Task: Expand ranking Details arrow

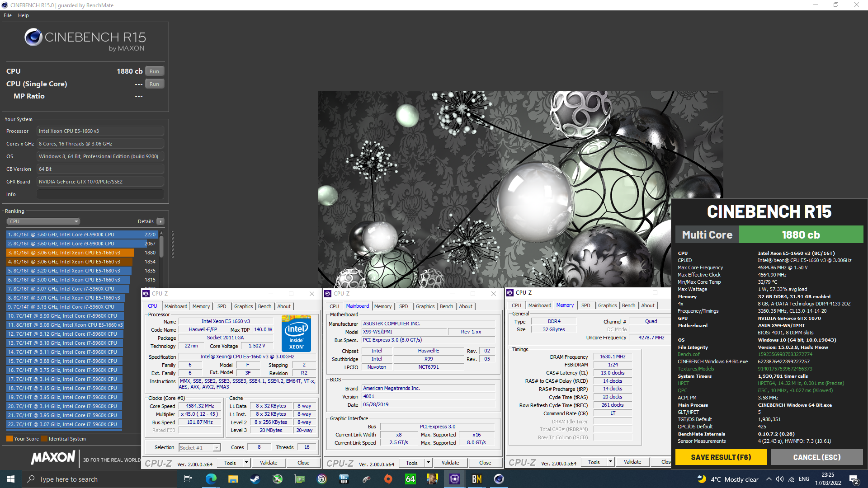Action: (160, 221)
